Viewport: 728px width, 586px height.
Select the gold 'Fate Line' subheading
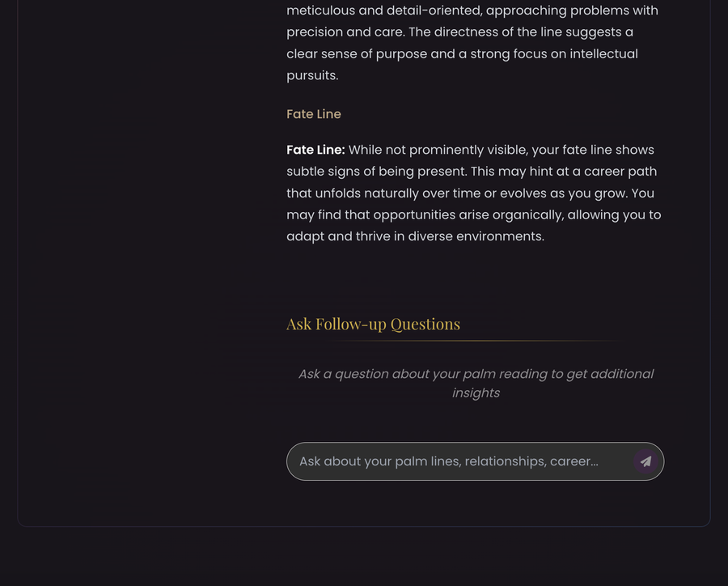click(x=314, y=114)
